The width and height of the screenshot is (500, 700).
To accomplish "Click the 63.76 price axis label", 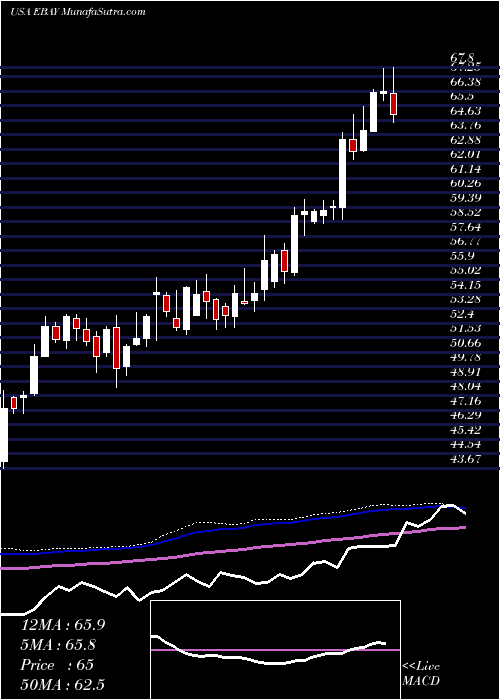I will (466, 125).
